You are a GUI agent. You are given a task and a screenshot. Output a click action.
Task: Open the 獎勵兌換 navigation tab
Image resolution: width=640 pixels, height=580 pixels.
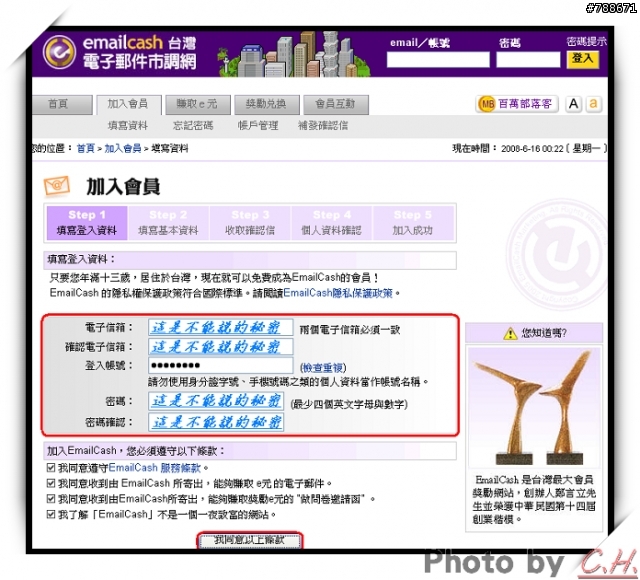pyautogui.click(x=267, y=105)
